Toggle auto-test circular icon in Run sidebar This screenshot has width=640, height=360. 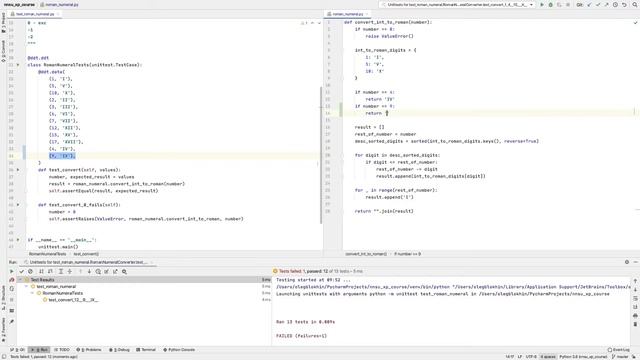[11, 289]
